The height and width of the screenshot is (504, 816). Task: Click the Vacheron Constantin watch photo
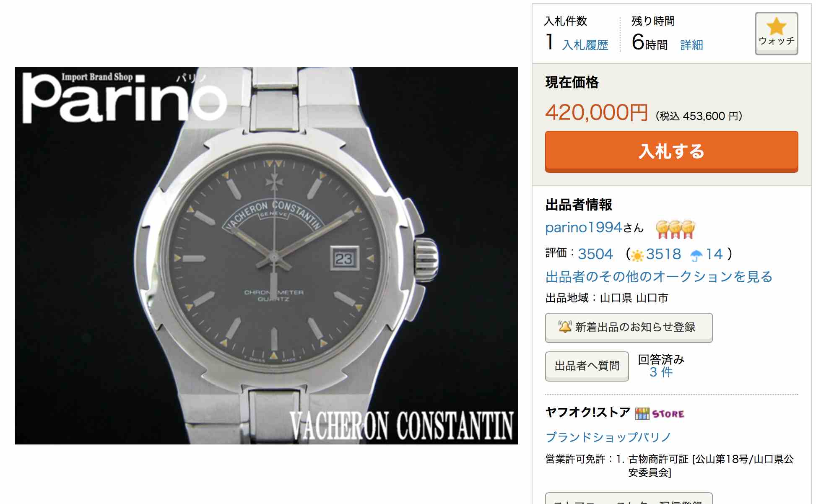pyautogui.click(x=267, y=256)
